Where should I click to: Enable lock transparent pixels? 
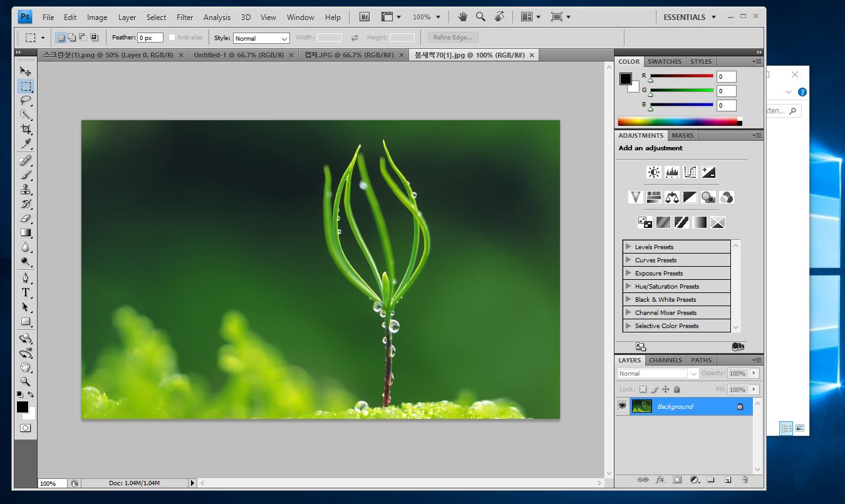[x=643, y=389]
